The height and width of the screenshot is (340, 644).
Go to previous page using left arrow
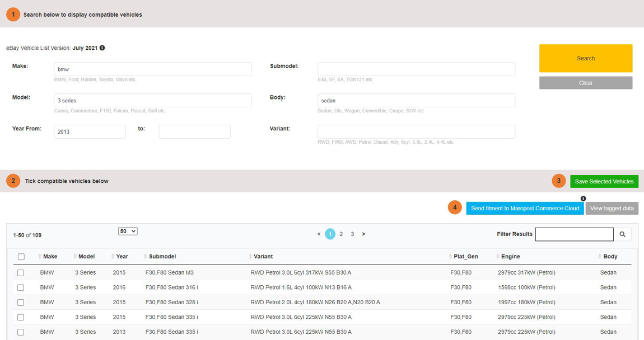point(319,234)
